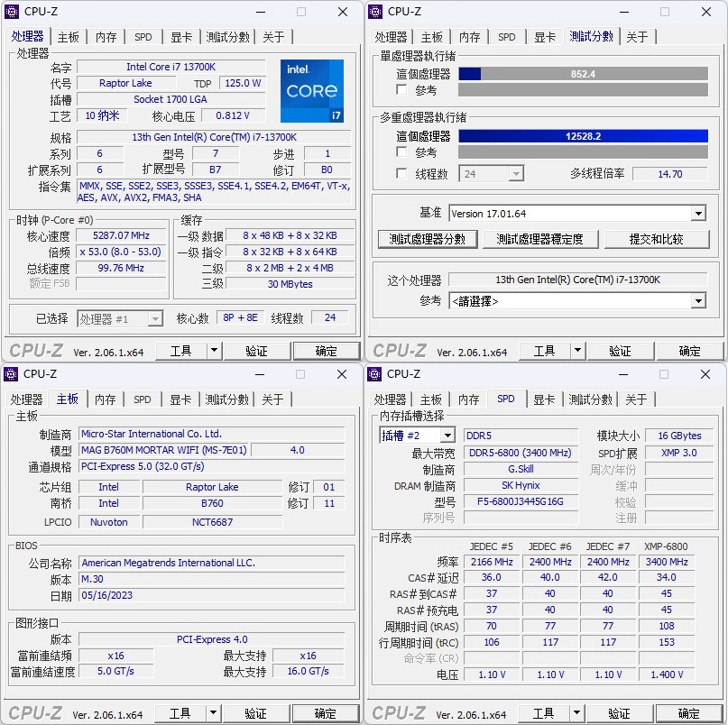This screenshot has height=725, width=728.
Task: Click multiplier value x 53.0 (8.0 - 53.0)
Action: [121, 252]
